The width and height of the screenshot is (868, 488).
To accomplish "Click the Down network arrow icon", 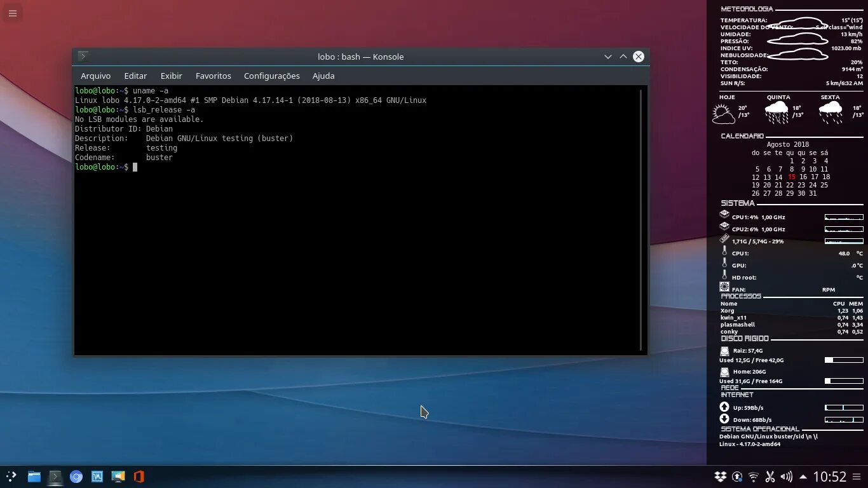I will [x=724, y=419].
